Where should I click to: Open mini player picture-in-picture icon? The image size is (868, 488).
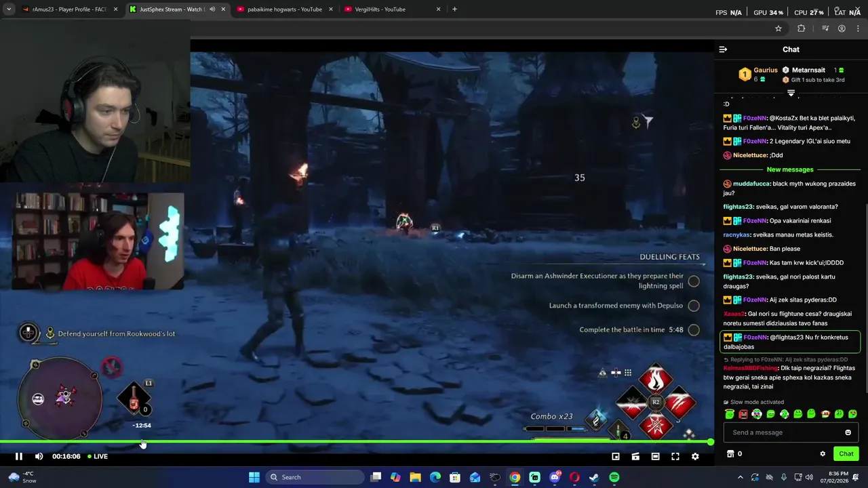pyautogui.click(x=616, y=456)
